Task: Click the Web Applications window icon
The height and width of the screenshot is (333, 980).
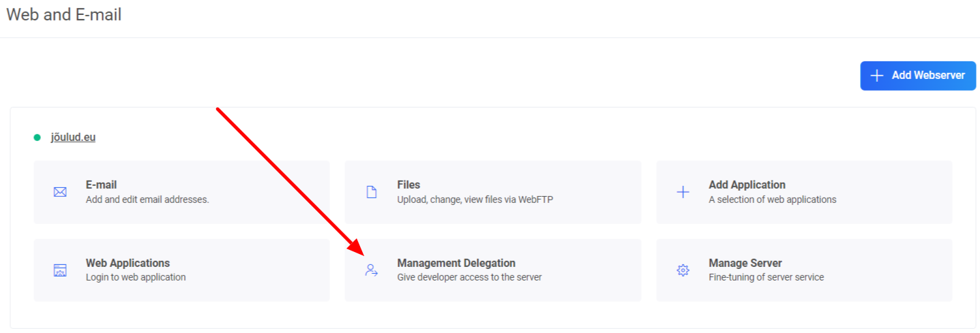Action: pyautogui.click(x=60, y=270)
